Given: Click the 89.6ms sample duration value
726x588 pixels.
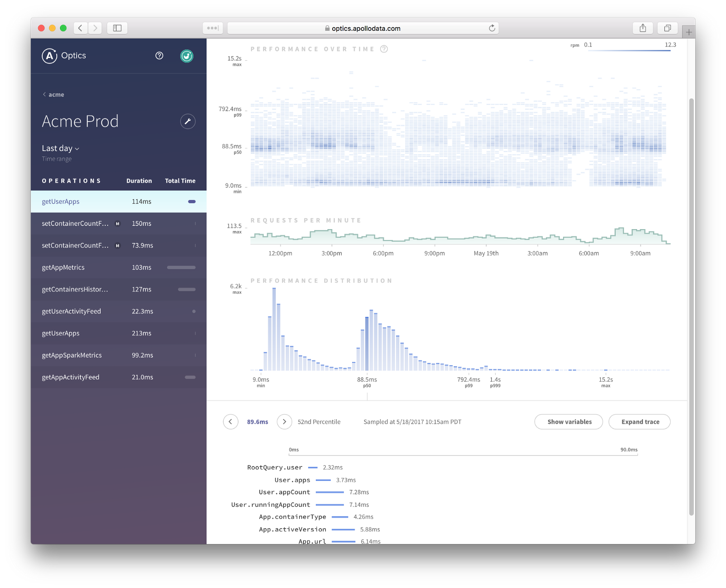Looking at the screenshot, I should tap(258, 422).
